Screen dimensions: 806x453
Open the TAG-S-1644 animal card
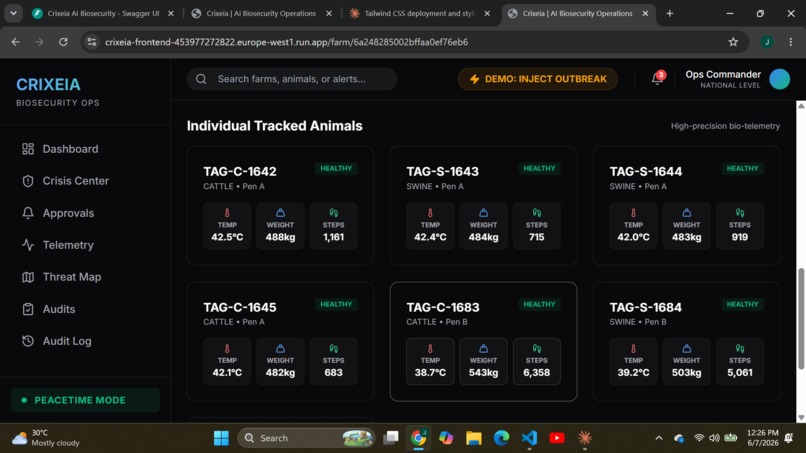pos(686,206)
